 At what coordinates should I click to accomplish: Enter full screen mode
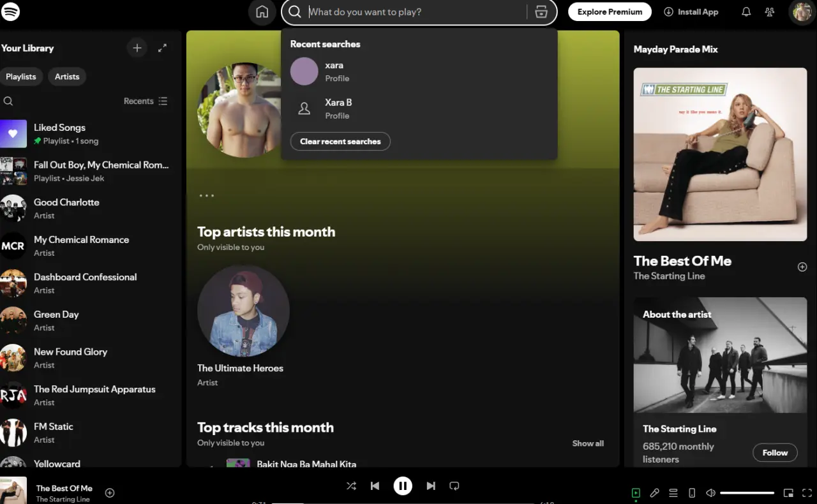click(807, 493)
